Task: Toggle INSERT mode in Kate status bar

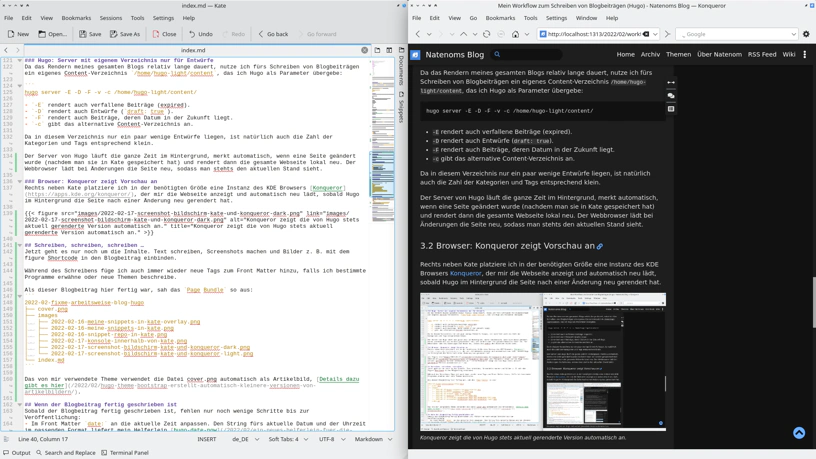Action: [207, 439]
